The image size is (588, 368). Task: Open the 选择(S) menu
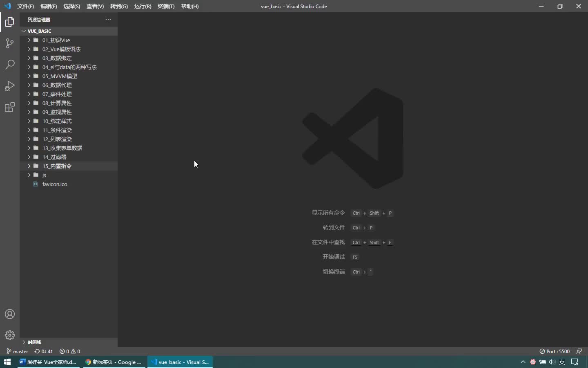72,7
